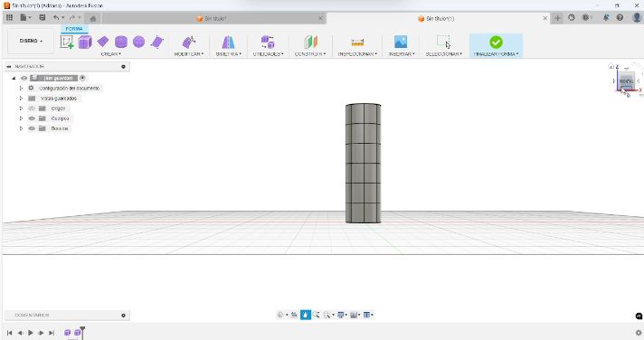Click the selection box tool icon
This screenshot has width=644, height=340.
pos(443,42)
